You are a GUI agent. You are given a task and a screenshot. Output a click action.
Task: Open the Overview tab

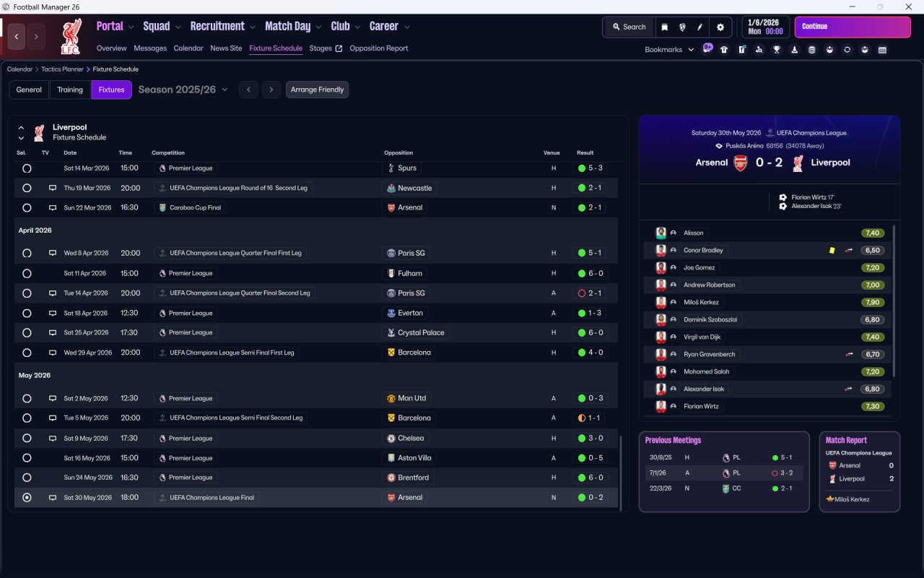pyautogui.click(x=112, y=48)
